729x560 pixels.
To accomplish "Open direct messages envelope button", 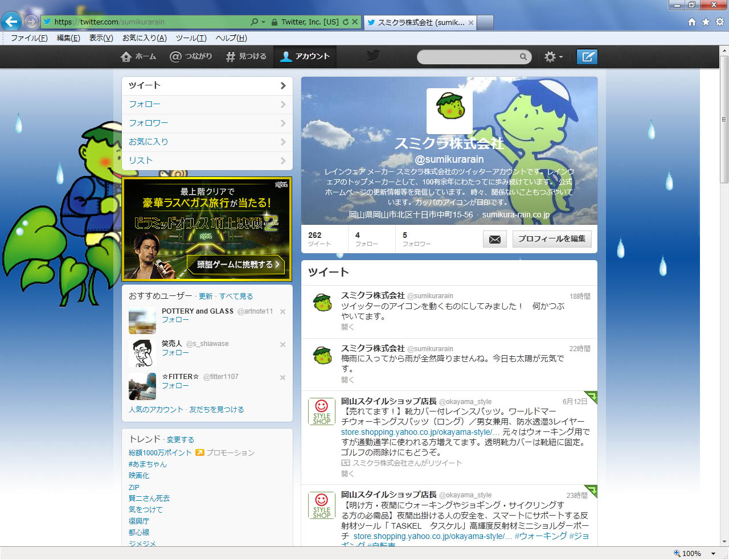I will click(x=495, y=239).
